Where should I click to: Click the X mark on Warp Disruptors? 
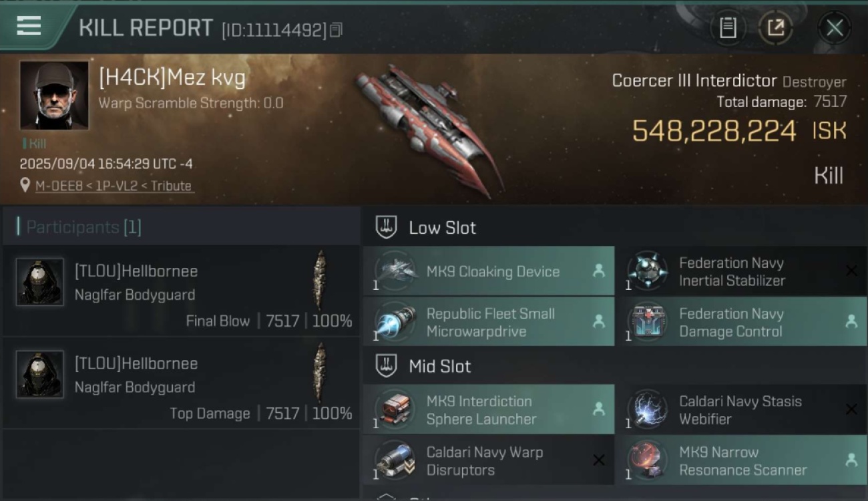pyautogui.click(x=599, y=460)
